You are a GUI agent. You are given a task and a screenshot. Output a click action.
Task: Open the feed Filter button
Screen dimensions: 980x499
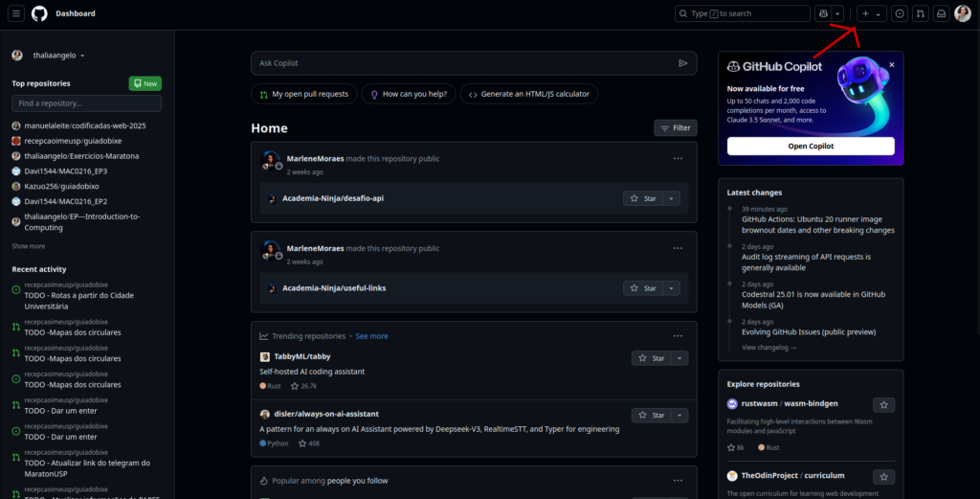[x=675, y=127]
